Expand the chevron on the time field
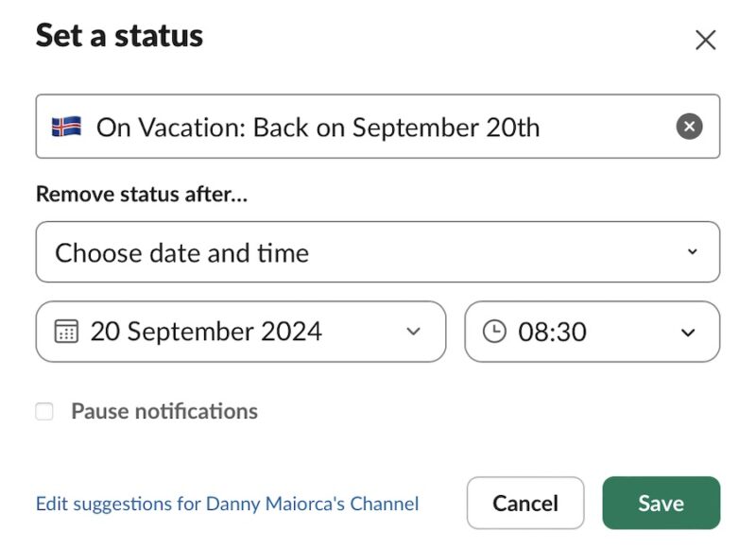The width and height of the screenshot is (756, 548). pyautogui.click(x=688, y=331)
